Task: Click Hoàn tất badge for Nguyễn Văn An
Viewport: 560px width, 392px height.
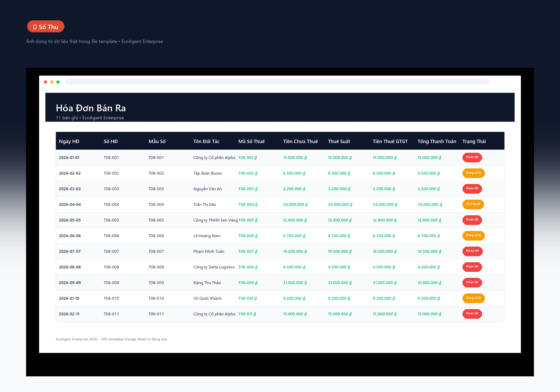Action: pos(472,188)
